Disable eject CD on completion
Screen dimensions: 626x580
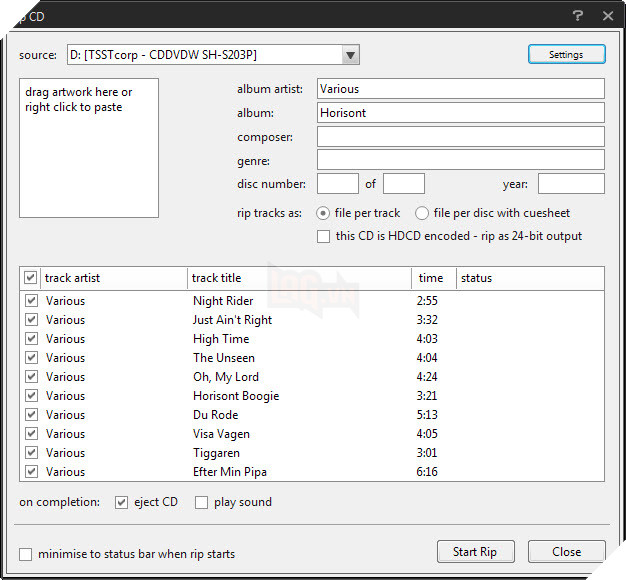click(122, 502)
